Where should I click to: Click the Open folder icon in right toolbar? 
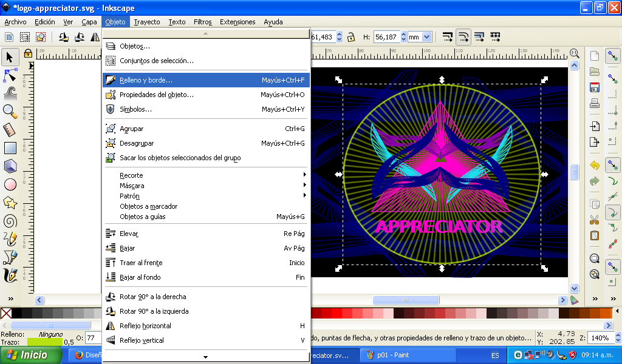point(594,72)
